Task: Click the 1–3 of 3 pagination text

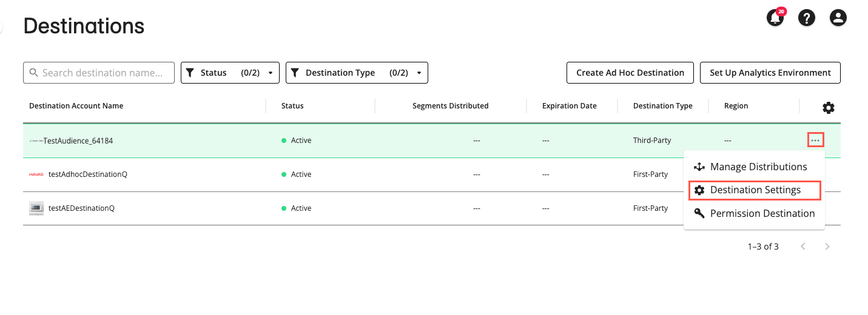Action: tap(763, 247)
